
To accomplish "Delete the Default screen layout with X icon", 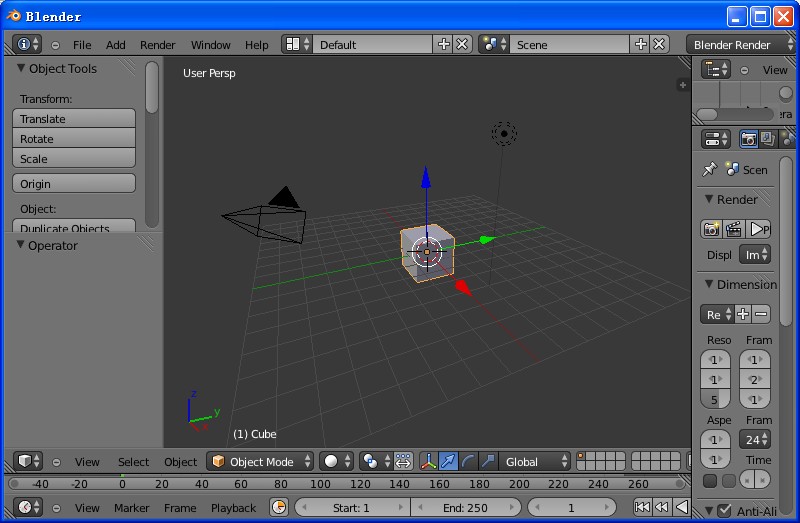I will click(462, 44).
